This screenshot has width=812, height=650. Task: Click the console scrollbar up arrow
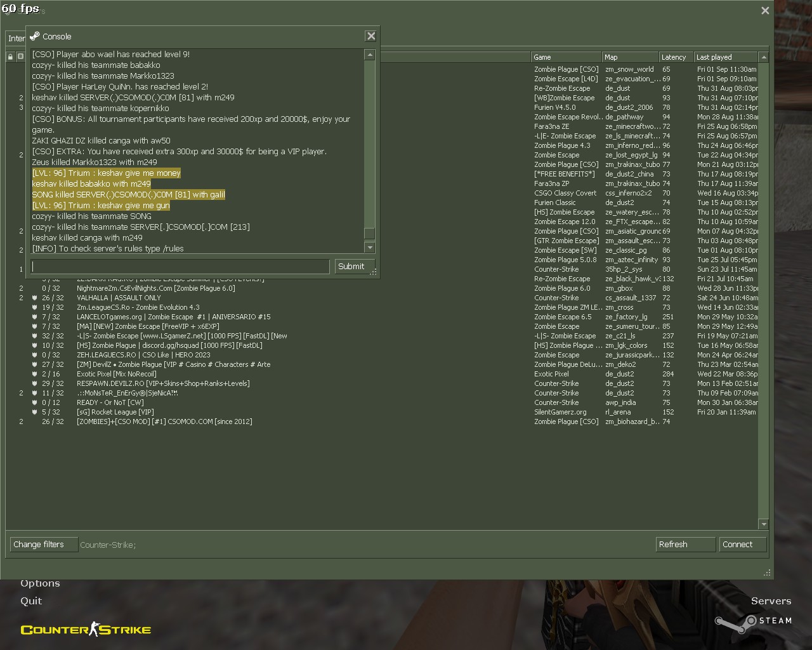369,55
